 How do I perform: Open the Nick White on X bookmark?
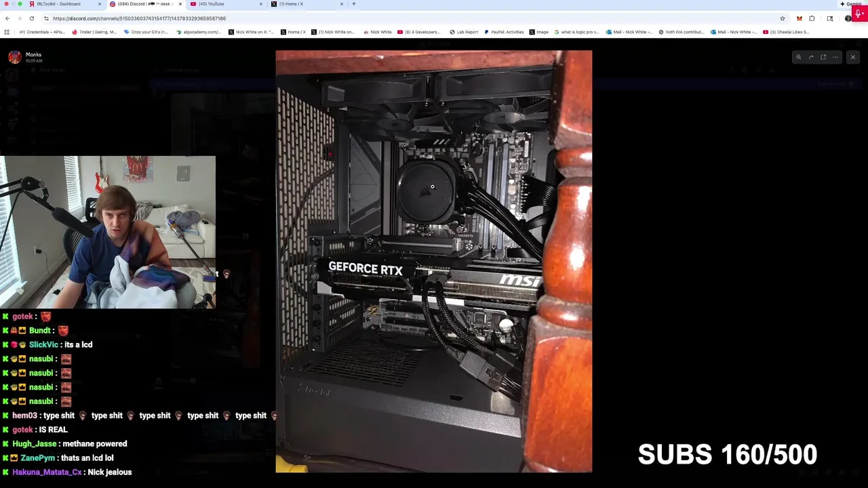pyautogui.click(x=251, y=32)
